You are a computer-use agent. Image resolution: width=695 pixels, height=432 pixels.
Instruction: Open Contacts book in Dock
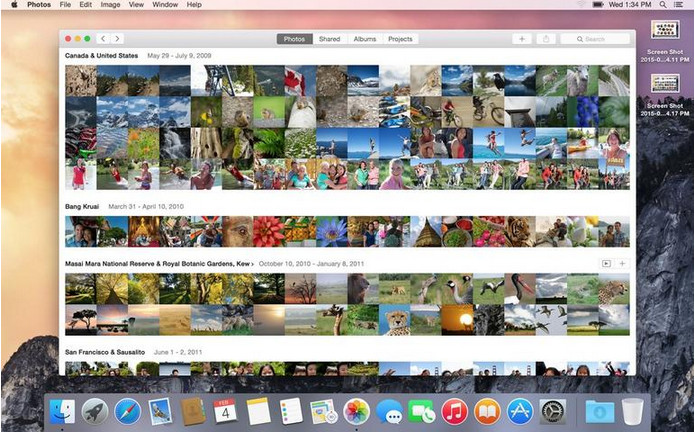pyautogui.click(x=193, y=412)
